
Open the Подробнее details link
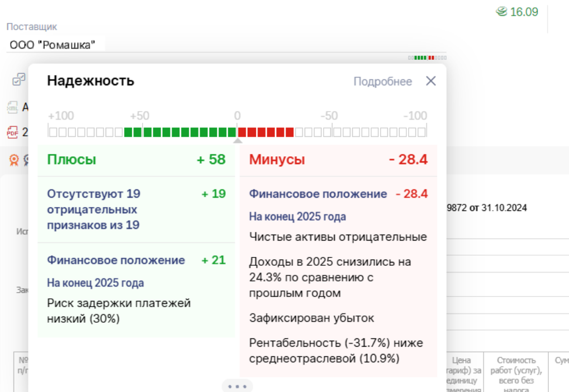[x=382, y=81]
